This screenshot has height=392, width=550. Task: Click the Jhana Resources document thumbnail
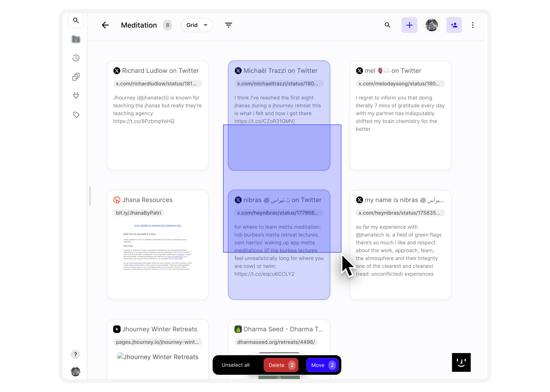coord(158,247)
